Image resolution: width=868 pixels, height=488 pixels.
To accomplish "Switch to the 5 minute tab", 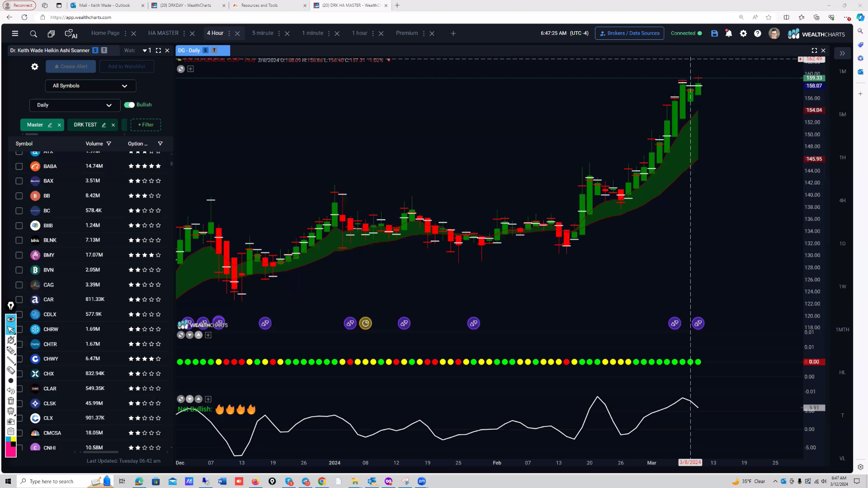I will [x=263, y=33].
